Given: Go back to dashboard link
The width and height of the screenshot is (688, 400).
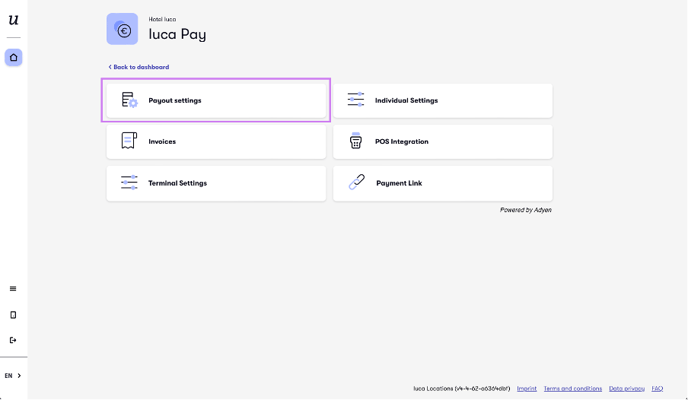Looking at the screenshot, I should pyautogui.click(x=139, y=67).
